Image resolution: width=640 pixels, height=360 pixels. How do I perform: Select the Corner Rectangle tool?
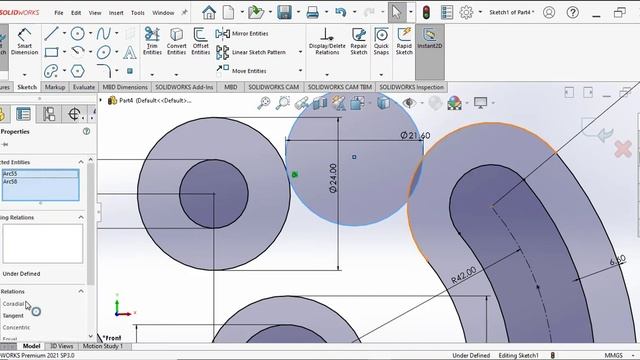(51, 52)
